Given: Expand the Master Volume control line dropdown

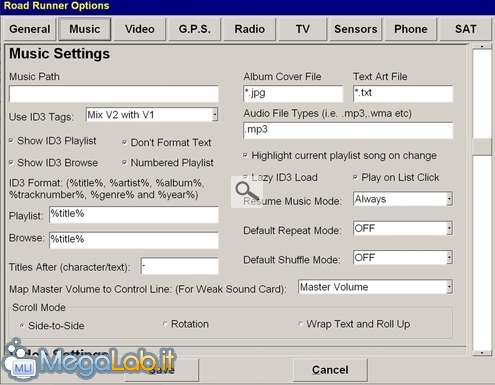Looking at the screenshot, I should 450,287.
